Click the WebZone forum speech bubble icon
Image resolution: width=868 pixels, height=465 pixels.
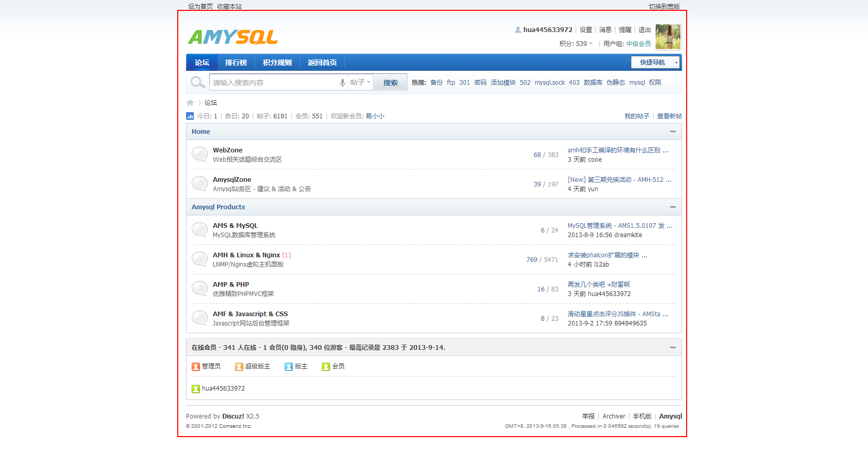(x=199, y=154)
